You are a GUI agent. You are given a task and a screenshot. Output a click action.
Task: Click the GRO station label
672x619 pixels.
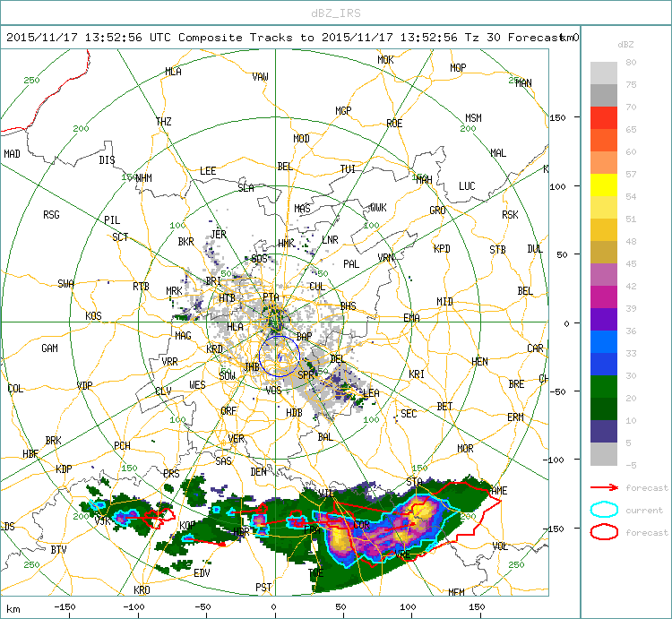[x=437, y=211]
